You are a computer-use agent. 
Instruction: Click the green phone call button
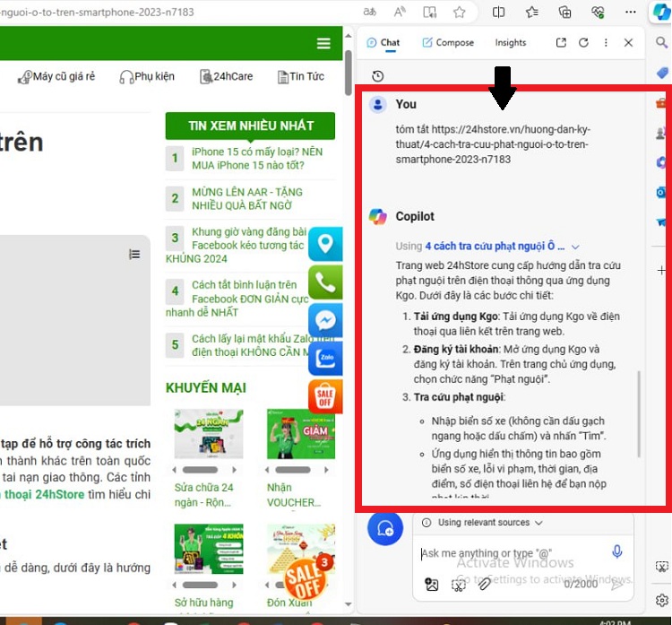point(325,282)
